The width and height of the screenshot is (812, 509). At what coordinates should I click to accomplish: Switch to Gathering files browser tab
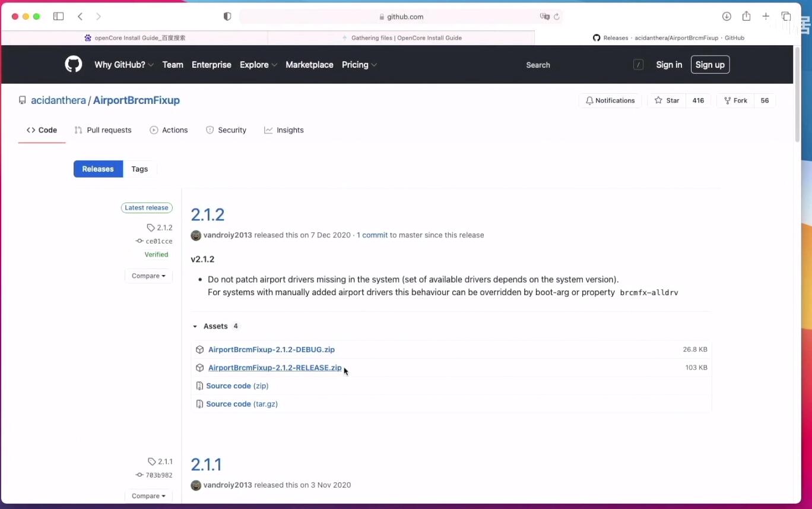[401, 37]
